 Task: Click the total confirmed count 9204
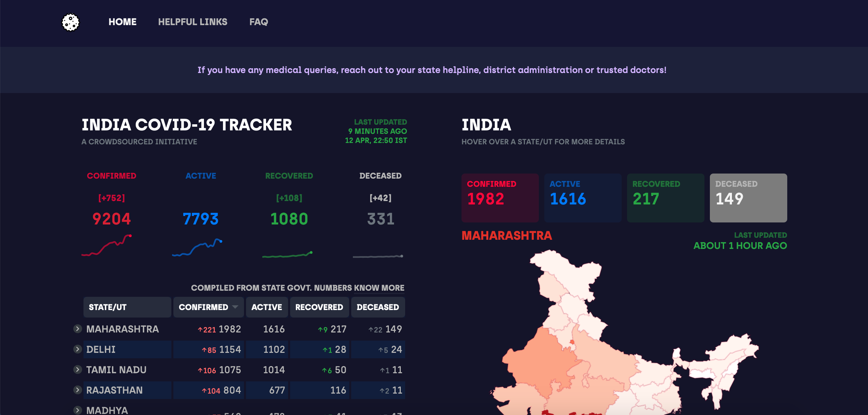coord(111,219)
